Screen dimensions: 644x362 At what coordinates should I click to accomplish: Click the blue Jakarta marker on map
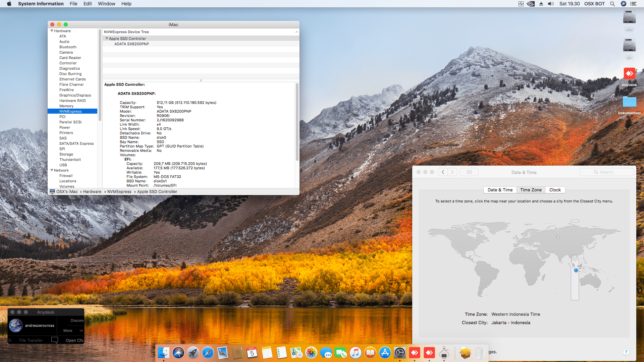(576, 270)
